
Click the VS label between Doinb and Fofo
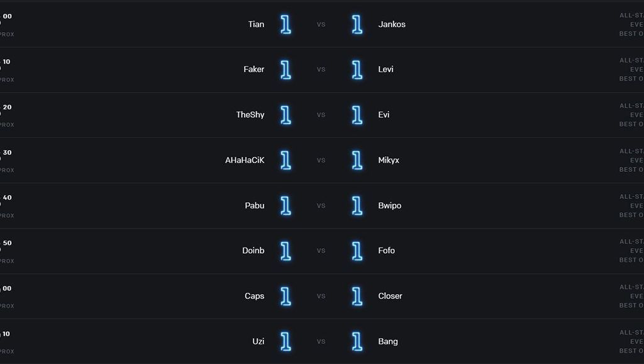[321, 251]
